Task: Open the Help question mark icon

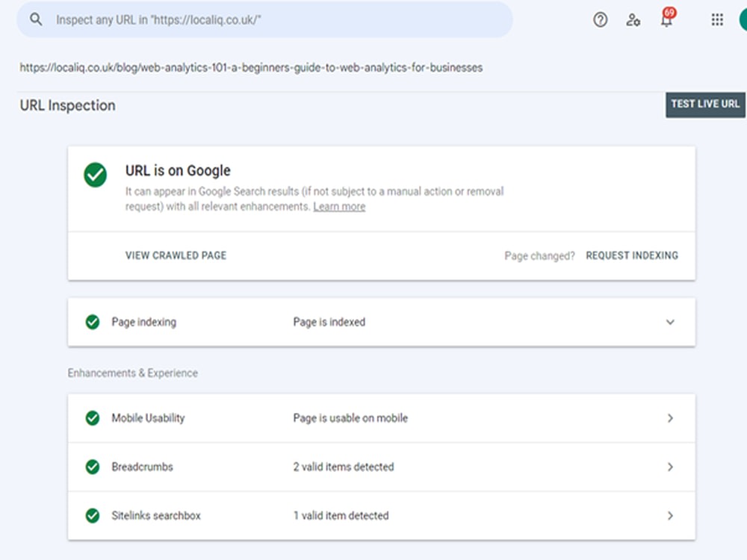Action: 601,20
